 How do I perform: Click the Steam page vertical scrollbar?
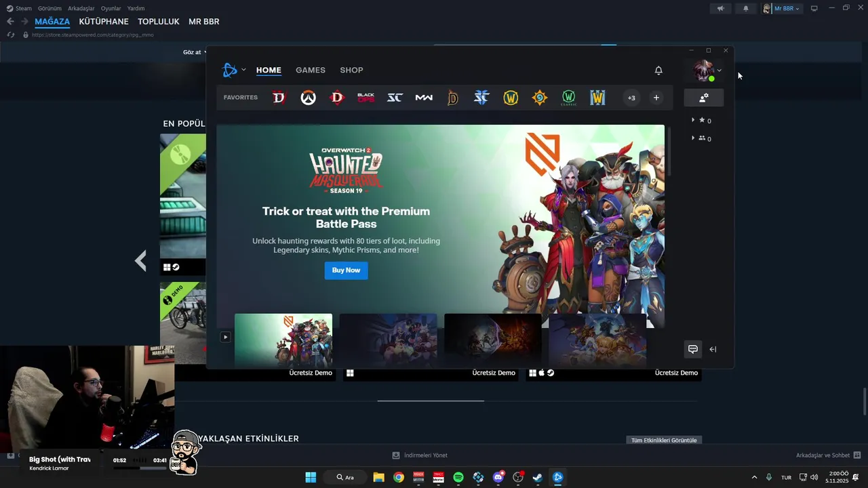click(864, 401)
